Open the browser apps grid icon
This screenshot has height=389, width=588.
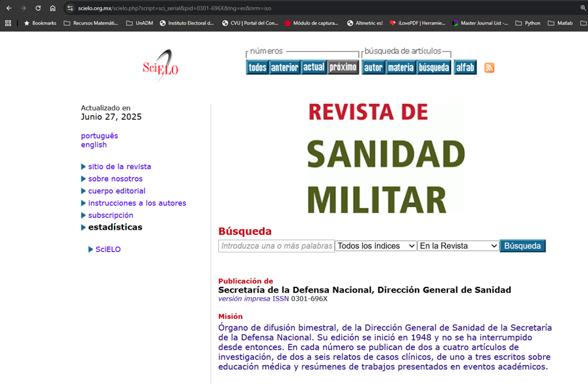pyautogui.click(x=8, y=23)
